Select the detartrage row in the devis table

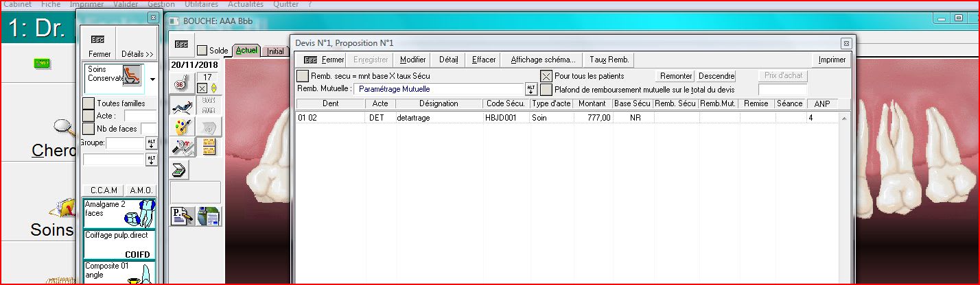(x=480, y=118)
